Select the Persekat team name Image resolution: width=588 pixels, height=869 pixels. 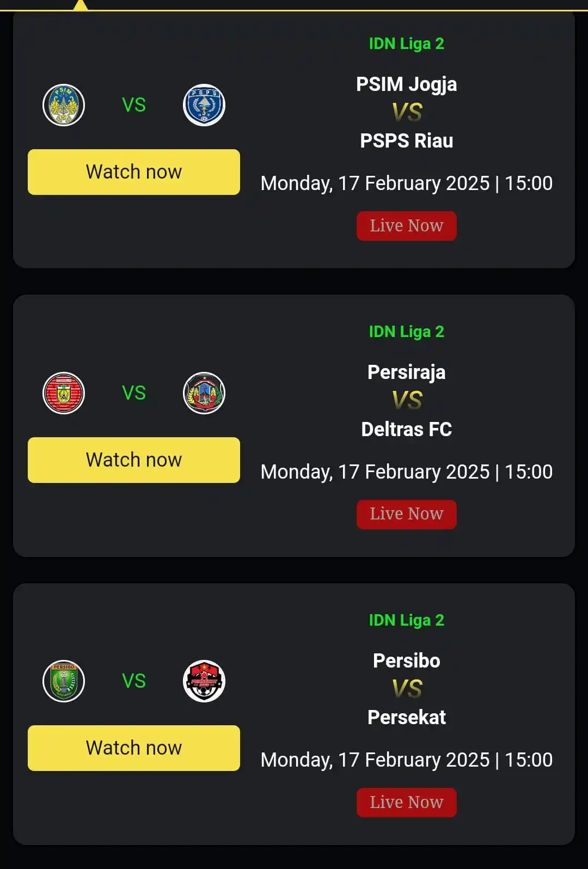click(407, 717)
